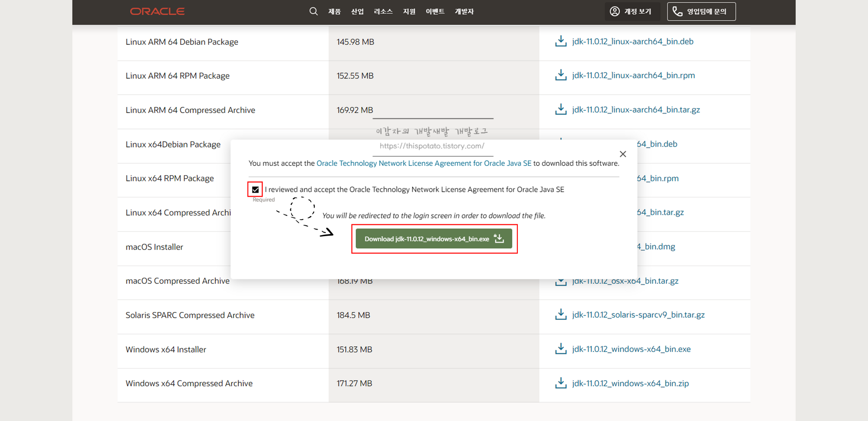Click download icon for linux-aarch64_bin.deb

561,41
